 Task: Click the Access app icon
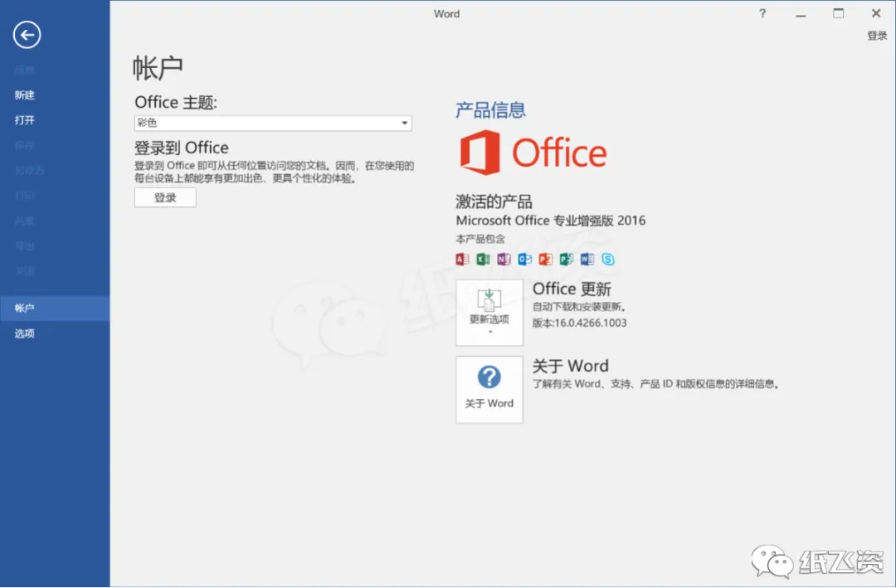pos(462,260)
